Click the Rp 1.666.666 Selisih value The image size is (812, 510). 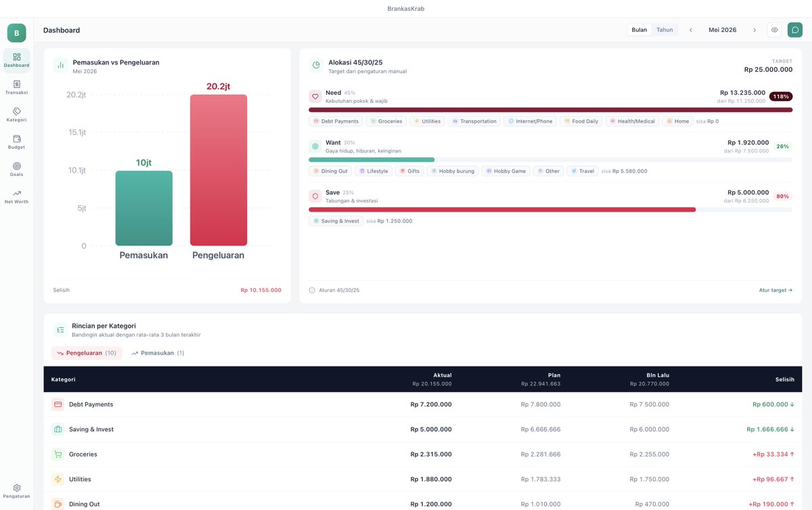click(771, 429)
